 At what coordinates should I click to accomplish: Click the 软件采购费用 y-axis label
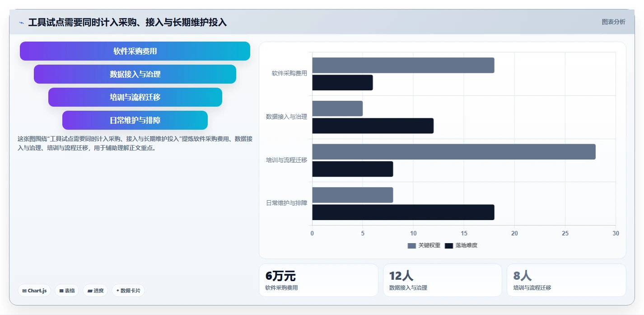pyautogui.click(x=289, y=73)
